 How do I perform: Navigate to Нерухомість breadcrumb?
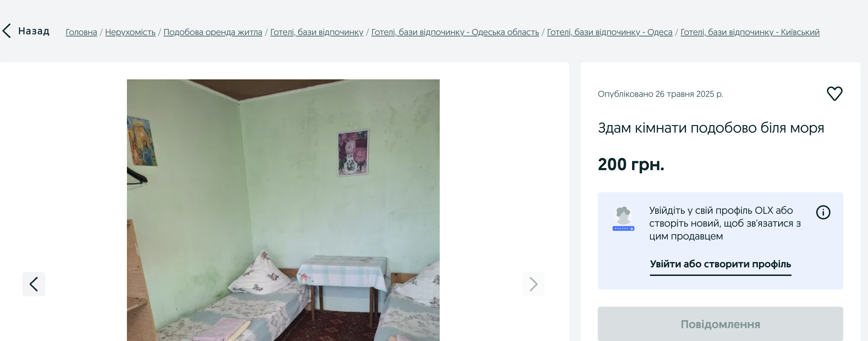click(130, 32)
